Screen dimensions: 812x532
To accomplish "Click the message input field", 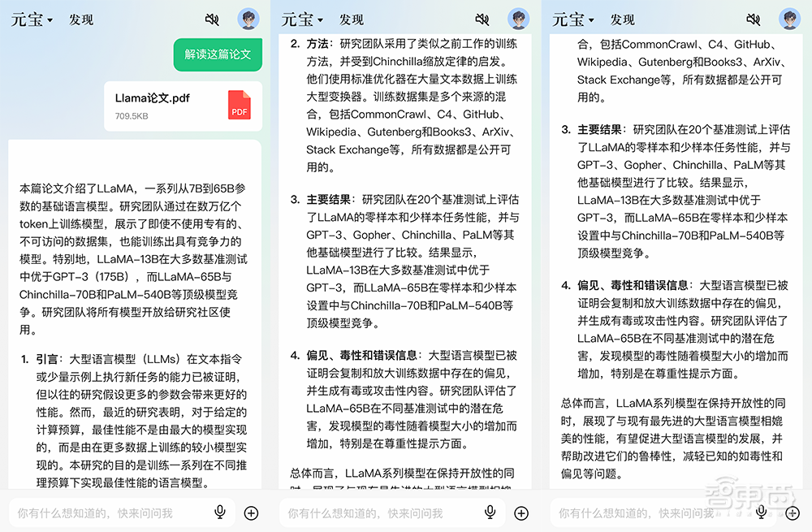I will (x=106, y=512).
